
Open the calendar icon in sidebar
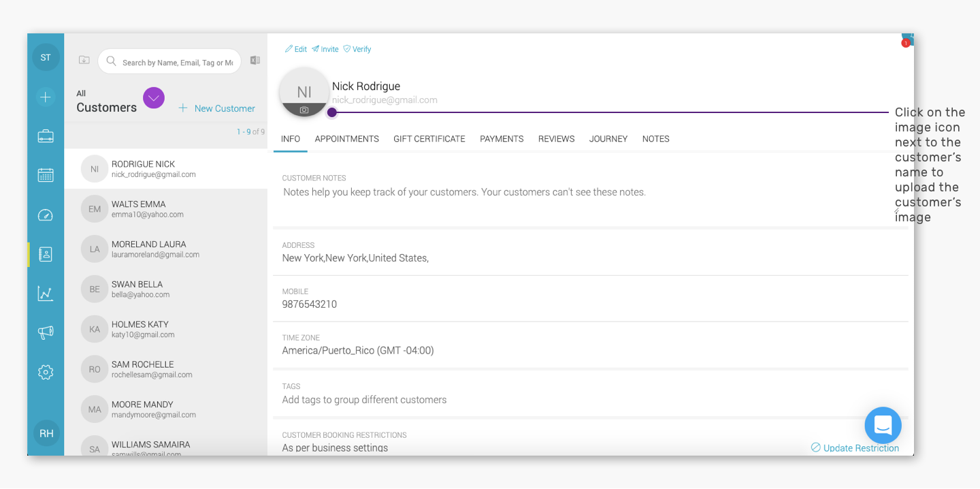[x=46, y=175]
